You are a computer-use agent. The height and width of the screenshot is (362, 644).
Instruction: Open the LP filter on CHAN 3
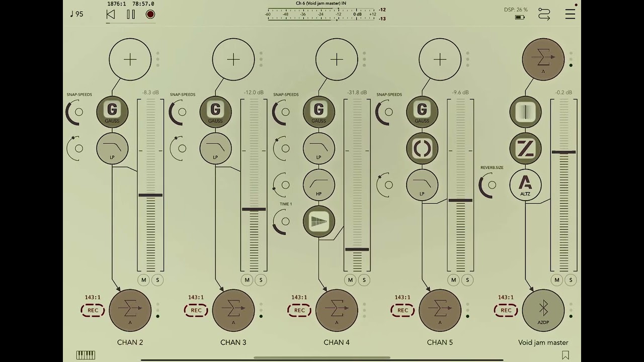[x=215, y=148]
